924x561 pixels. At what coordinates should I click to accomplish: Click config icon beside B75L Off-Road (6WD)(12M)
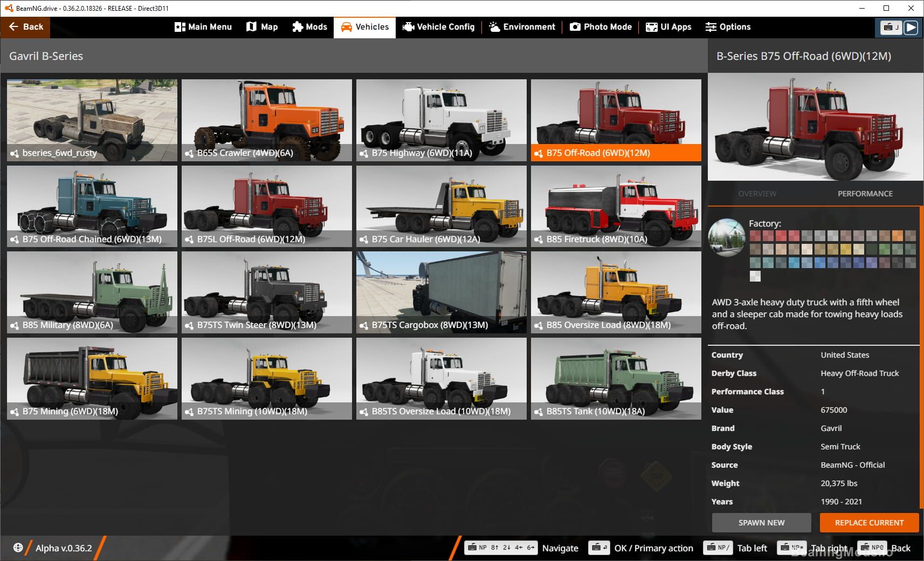tap(189, 240)
